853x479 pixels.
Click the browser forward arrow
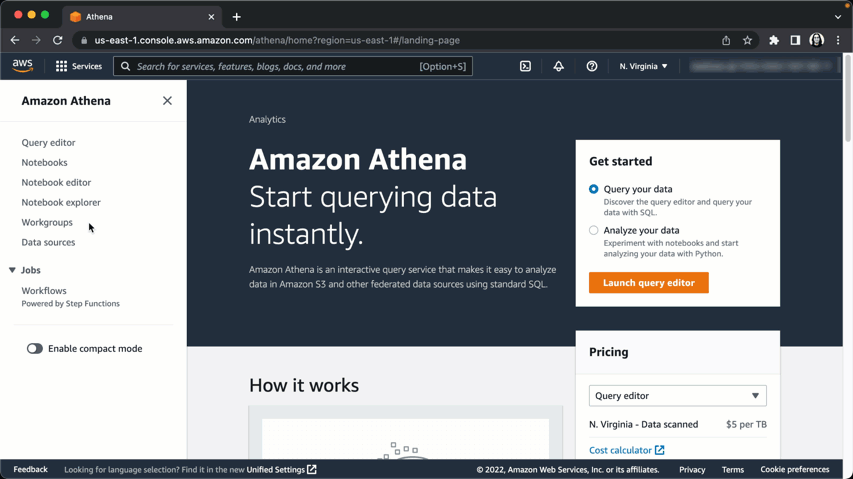pos(36,40)
